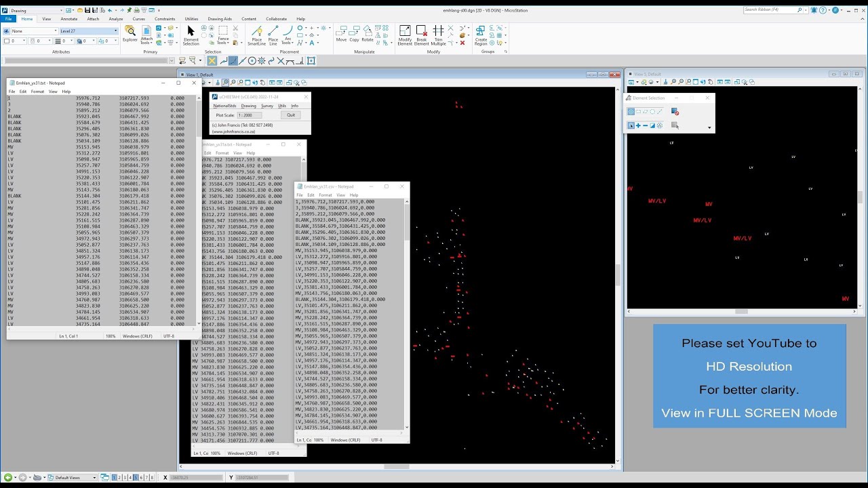
Task: Switch to the Analyze ribbon tab
Action: click(116, 19)
